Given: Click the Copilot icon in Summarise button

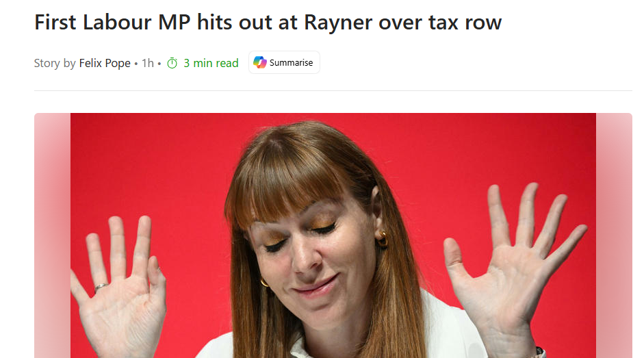Looking at the screenshot, I should coord(260,62).
